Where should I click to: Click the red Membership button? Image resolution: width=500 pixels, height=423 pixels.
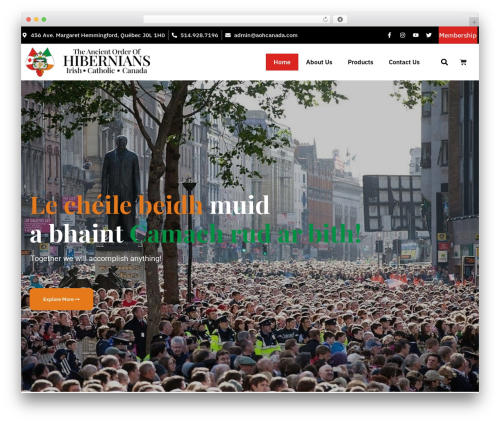(458, 35)
